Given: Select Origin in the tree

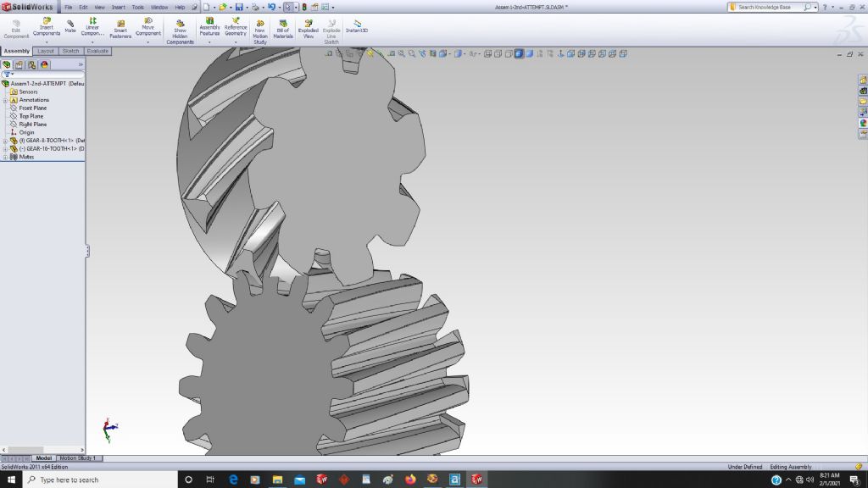Looking at the screenshot, I should [26, 133].
